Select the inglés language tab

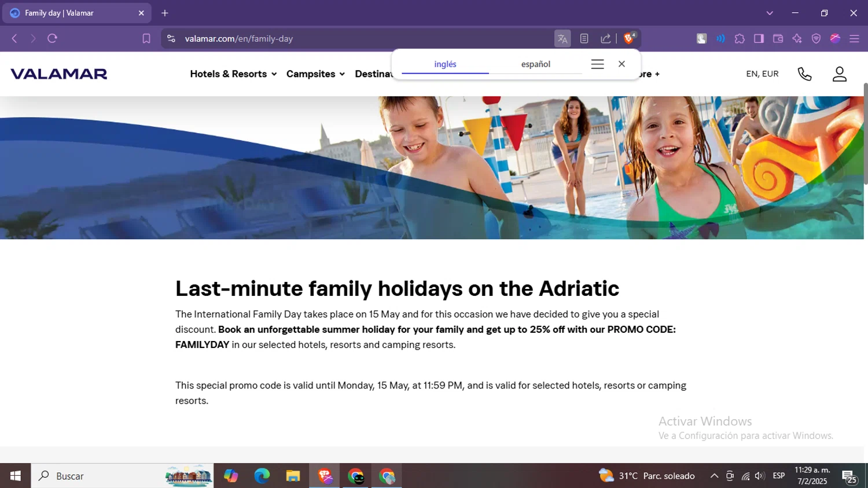[x=445, y=64]
